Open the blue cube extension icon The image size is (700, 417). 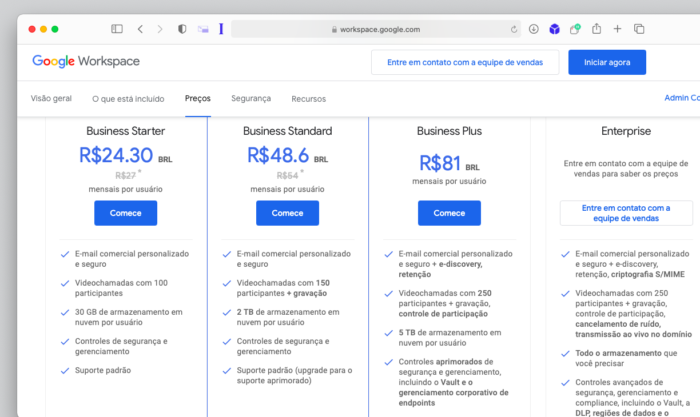point(554,29)
